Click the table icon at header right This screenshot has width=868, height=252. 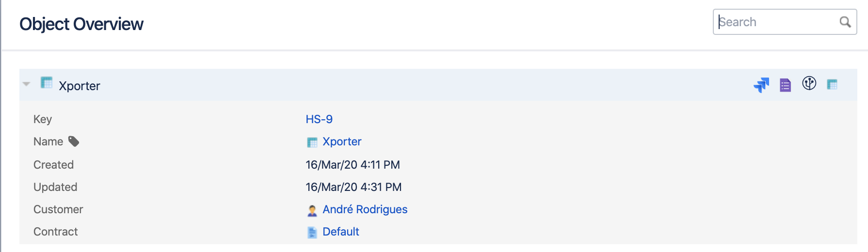[x=832, y=85]
